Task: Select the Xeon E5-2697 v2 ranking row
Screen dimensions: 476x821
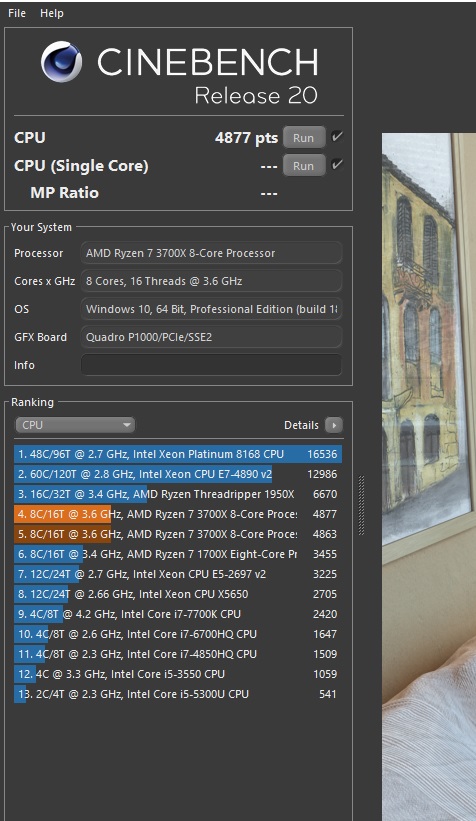Action: click(178, 574)
